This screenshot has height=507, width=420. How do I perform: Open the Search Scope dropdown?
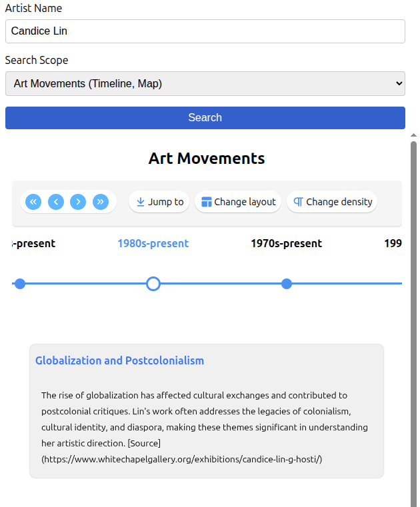(x=205, y=84)
